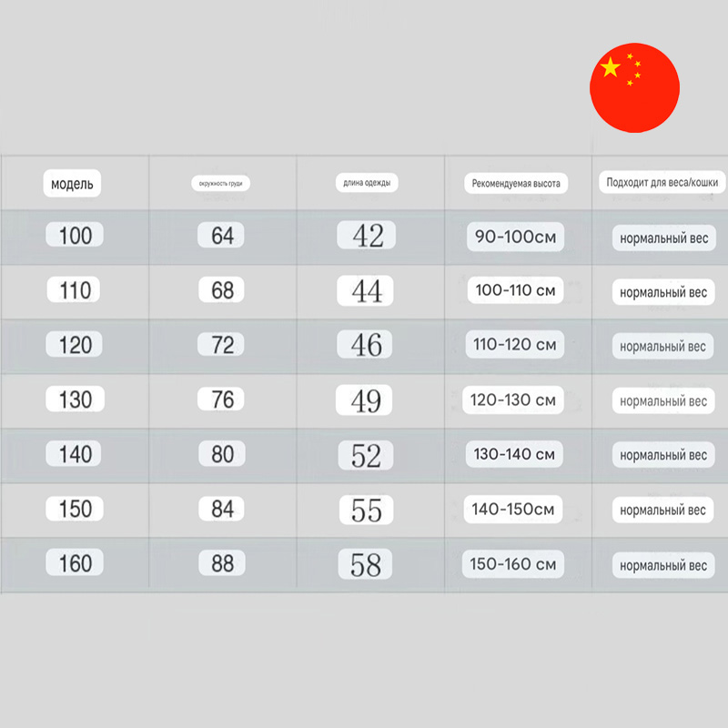Viewport: 728px width, 728px height.
Task: Select model size 150 cell
Action: tap(75, 509)
